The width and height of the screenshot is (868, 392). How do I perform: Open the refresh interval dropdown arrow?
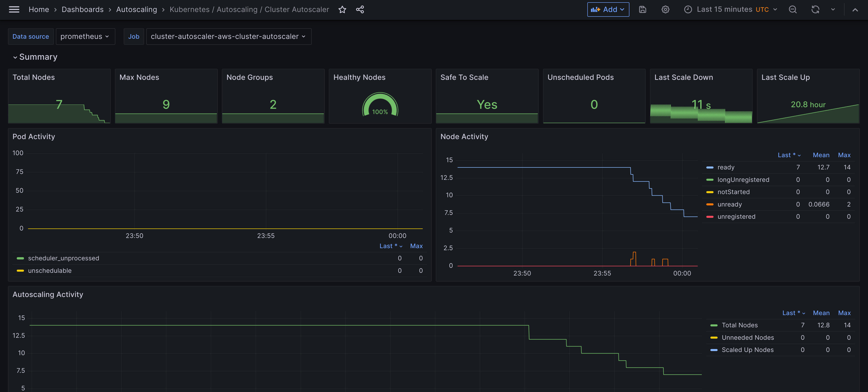pos(833,10)
